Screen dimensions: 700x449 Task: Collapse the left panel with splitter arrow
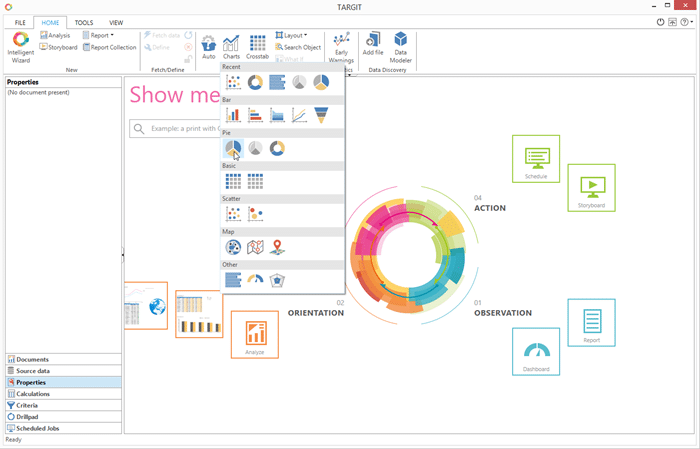(x=122, y=255)
